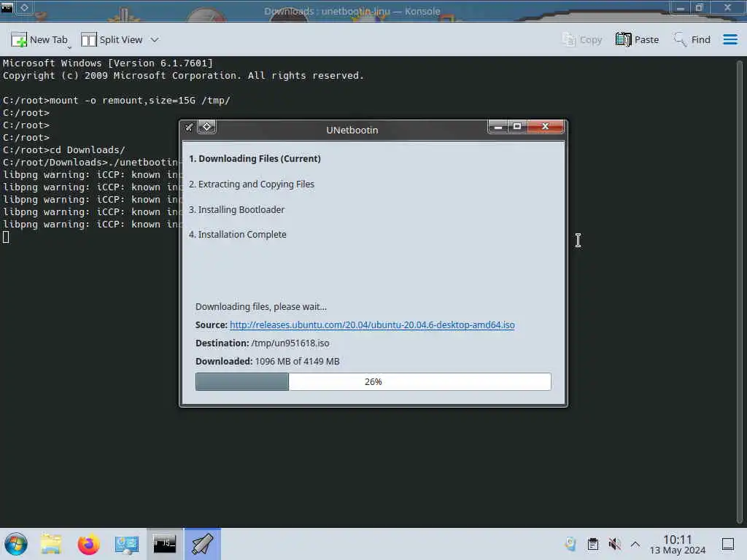This screenshot has height=560, width=747.
Task: Open system settings taskbar icon
Action: (126, 544)
